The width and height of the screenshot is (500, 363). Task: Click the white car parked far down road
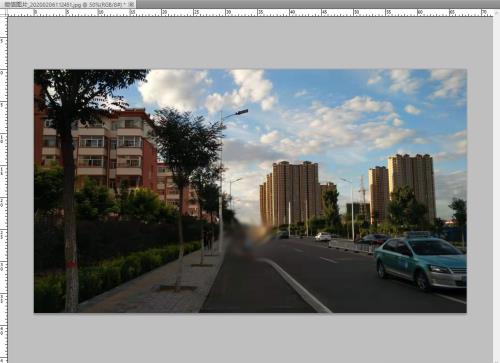(x=323, y=237)
